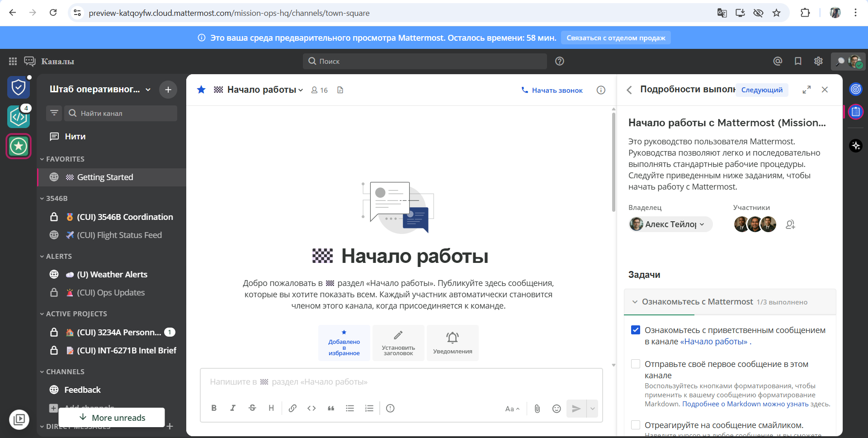868x438 pixels.
Task: Open the emoji picker
Action: tap(557, 408)
